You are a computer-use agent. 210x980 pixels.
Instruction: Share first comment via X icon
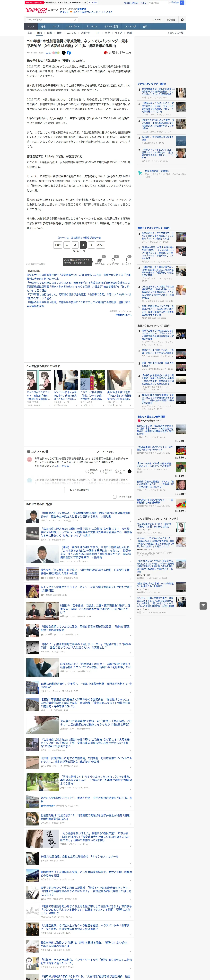pos(129,471)
